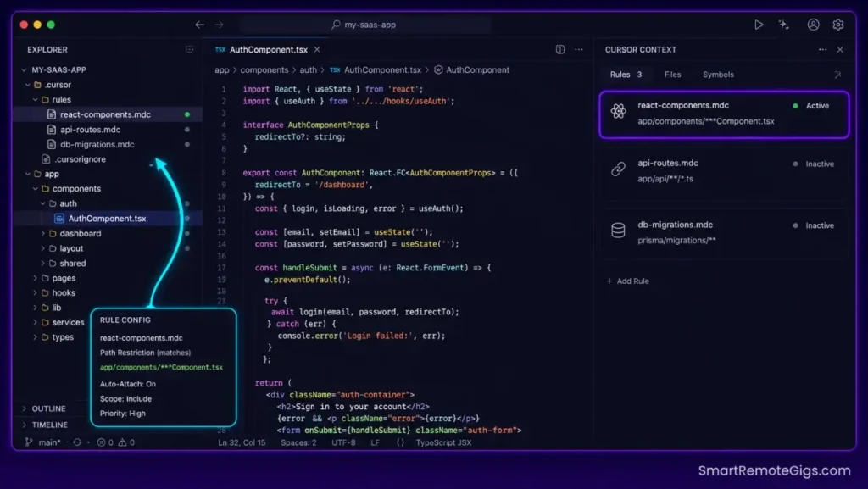868x489 pixels.
Task: Open the .cursorignore file
Action: pos(80,159)
